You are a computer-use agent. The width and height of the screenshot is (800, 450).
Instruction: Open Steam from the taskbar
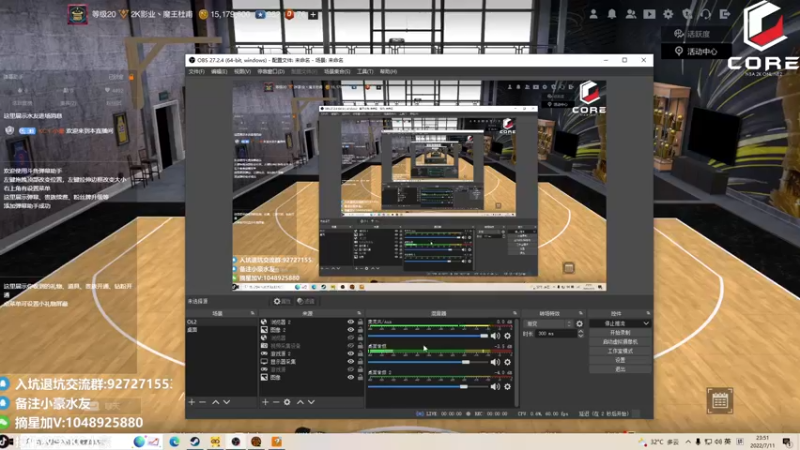pos(195,441)
